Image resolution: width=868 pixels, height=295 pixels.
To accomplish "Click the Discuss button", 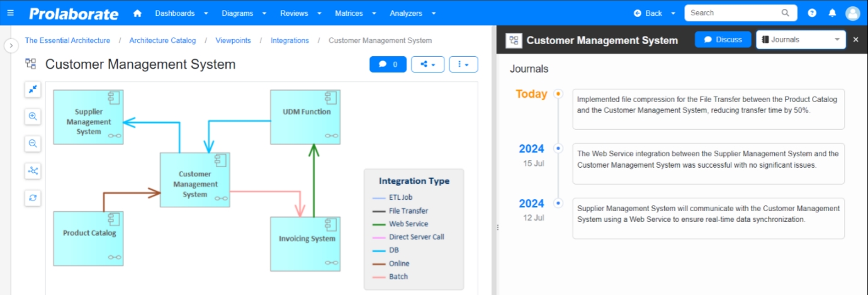I will (723, 40).
